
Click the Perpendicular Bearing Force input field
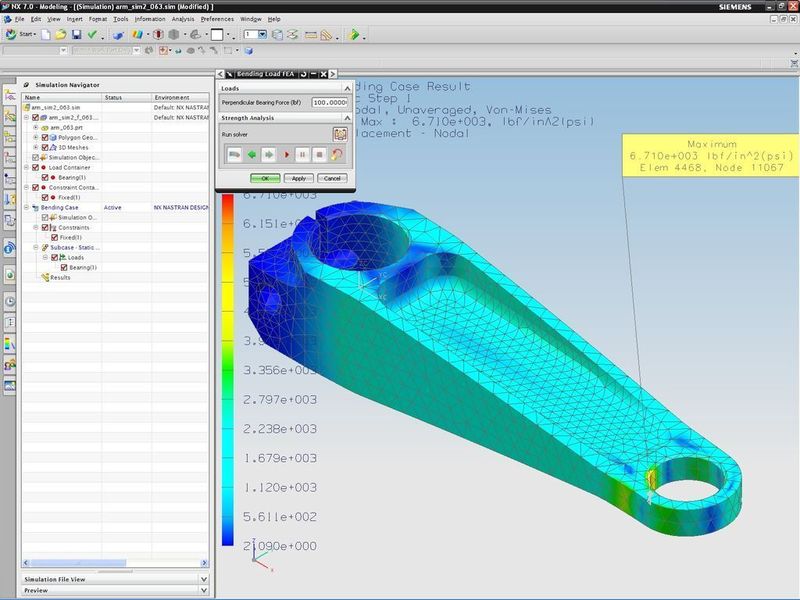(x=329, y=102)
